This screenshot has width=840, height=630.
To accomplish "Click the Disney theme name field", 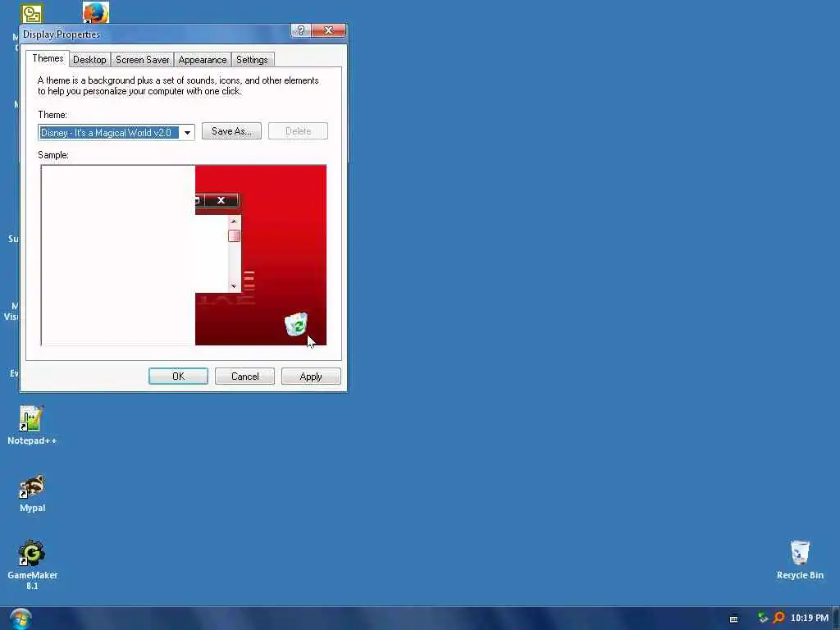I will pyautogui.click(x=109, y=132).
